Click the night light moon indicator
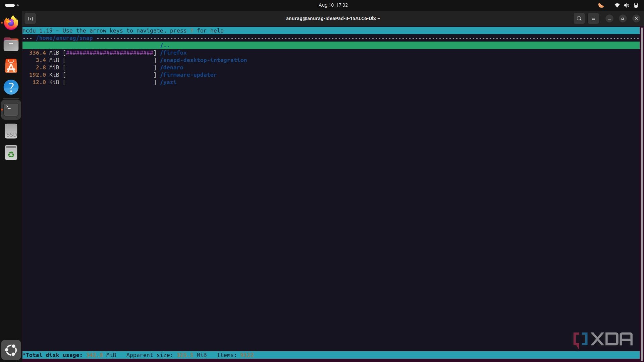Viewport: 644px width, 362px height. point(601,5)
